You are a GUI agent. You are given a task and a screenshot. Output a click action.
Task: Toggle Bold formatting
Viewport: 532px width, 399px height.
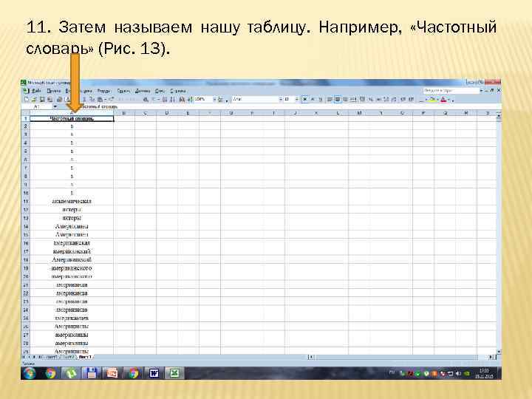point(304,99)
